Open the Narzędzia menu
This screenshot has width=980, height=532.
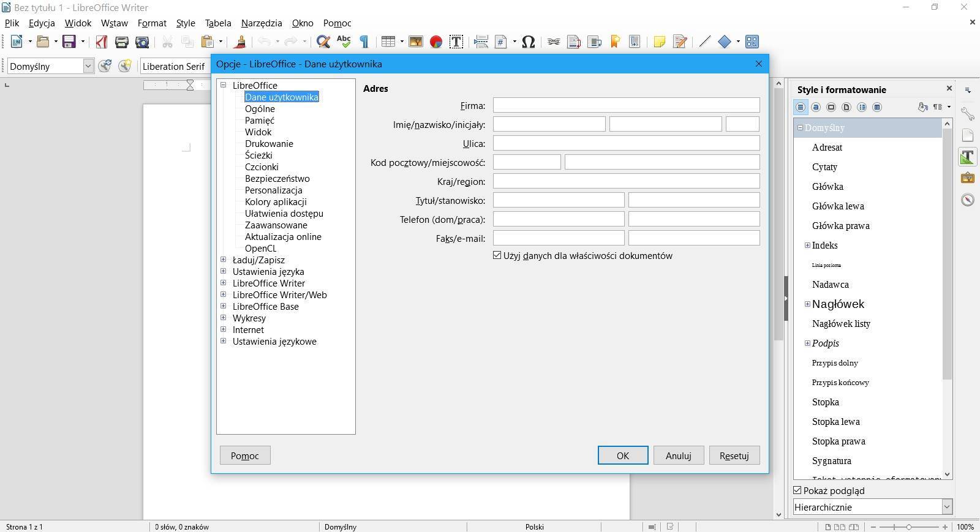pyautogui.click(x=262, y=23)
